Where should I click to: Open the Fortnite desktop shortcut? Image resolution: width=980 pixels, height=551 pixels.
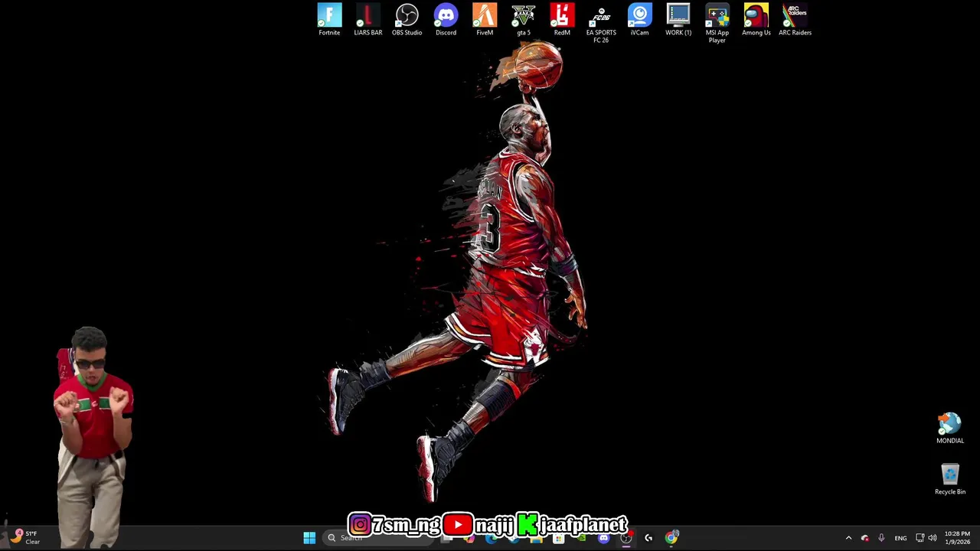tap(329, 20)
